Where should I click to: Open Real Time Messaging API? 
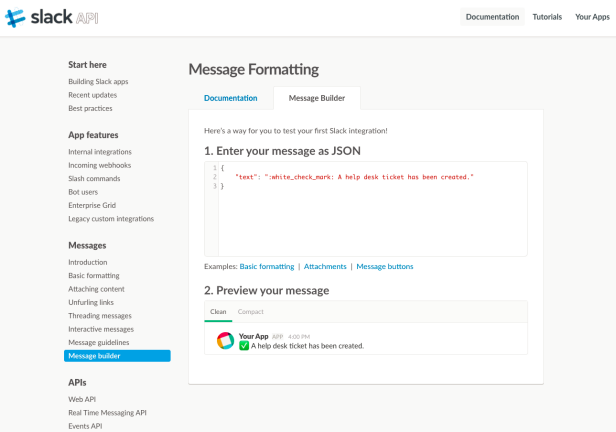pyautogui.click(x=107, y=412)
